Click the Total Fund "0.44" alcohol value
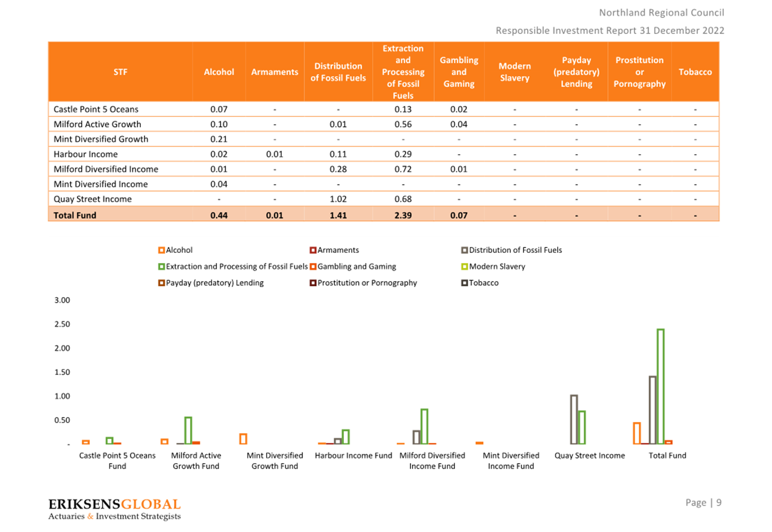This screenshot has width=772, height=532. (219, 215)
